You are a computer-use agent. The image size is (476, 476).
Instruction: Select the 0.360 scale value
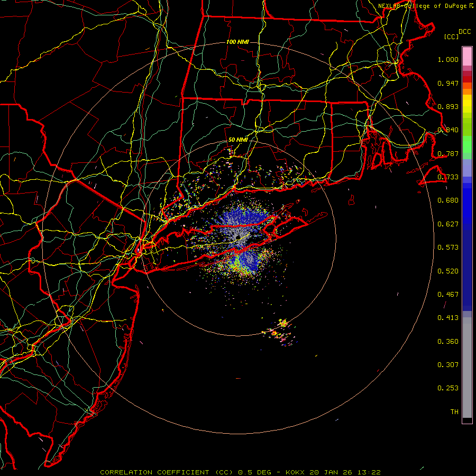coord(448,342)
